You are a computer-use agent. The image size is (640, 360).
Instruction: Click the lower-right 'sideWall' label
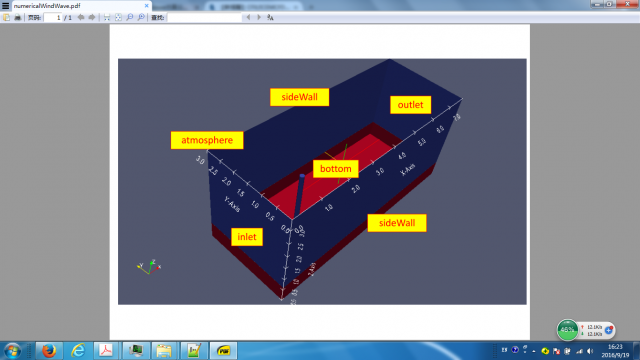[397, 223]
